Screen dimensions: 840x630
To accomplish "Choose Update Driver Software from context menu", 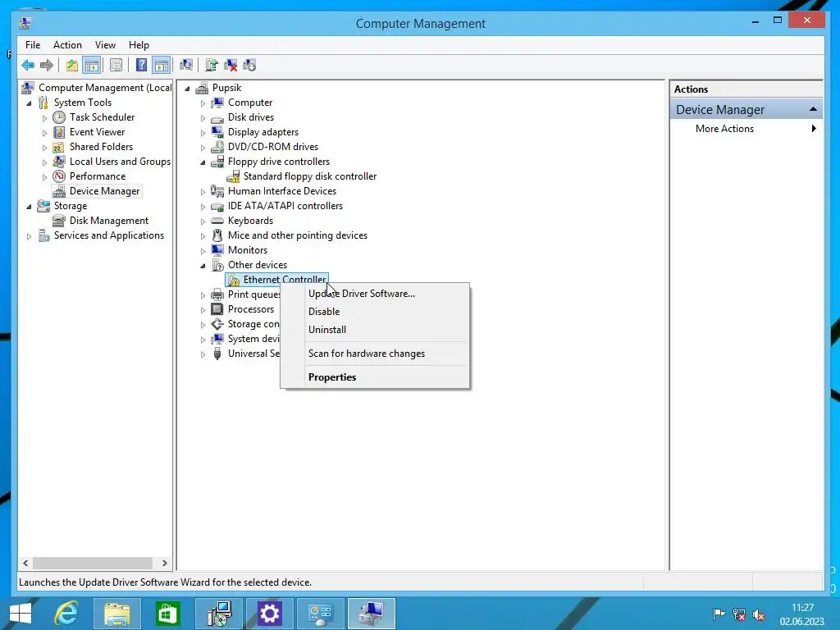I will [x=374, y=294].
